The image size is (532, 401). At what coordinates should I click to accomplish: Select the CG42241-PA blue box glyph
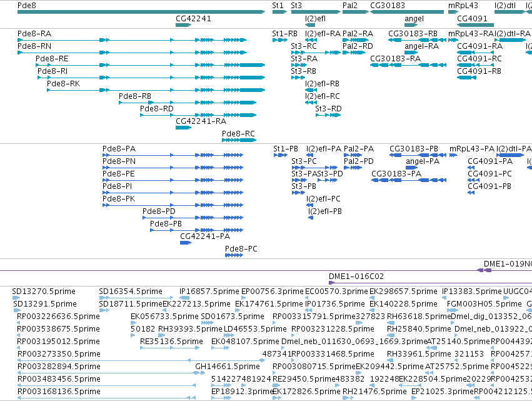pos(186,243)
